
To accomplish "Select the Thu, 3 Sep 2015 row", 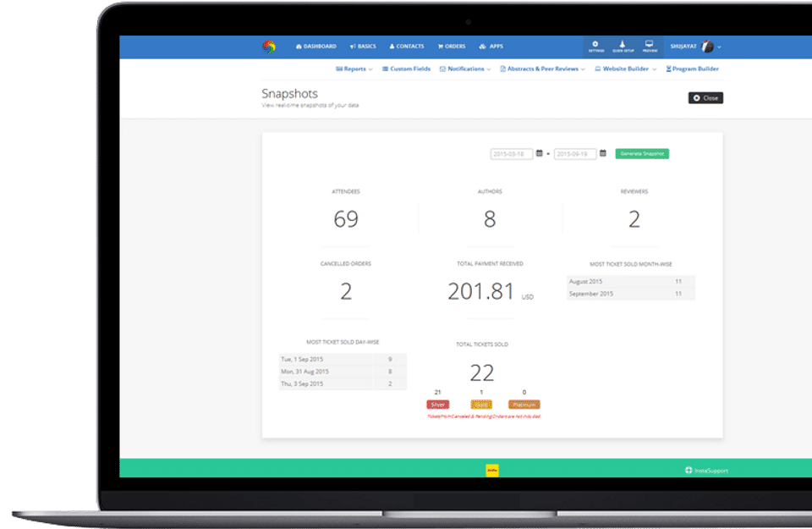I will tap(343, 384).
